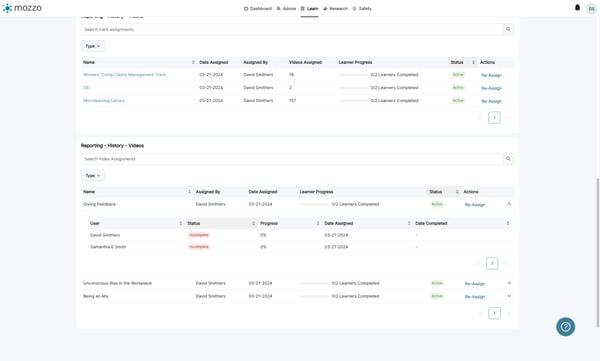Screen dimensions: 600x361
Task: Click the Giving Feedback learner progress bar
Action: click(x=314, y=204)
